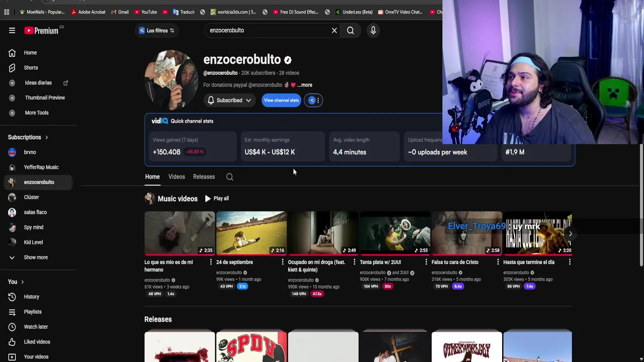Open the SPDV release thumbnail
This screenshot has height=362, width=644.
tap(251, 347)
